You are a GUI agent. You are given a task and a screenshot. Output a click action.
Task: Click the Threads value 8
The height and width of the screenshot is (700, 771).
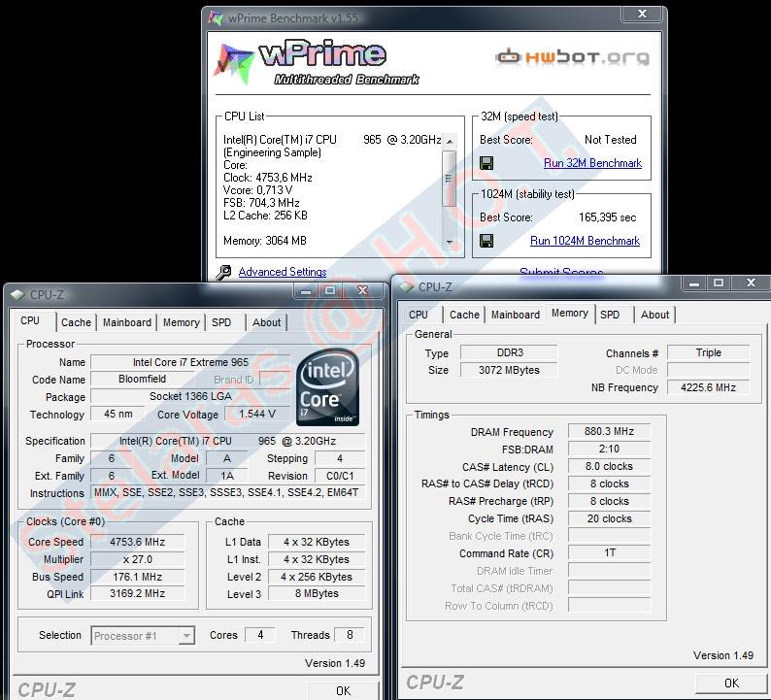(x=350, y=635)
